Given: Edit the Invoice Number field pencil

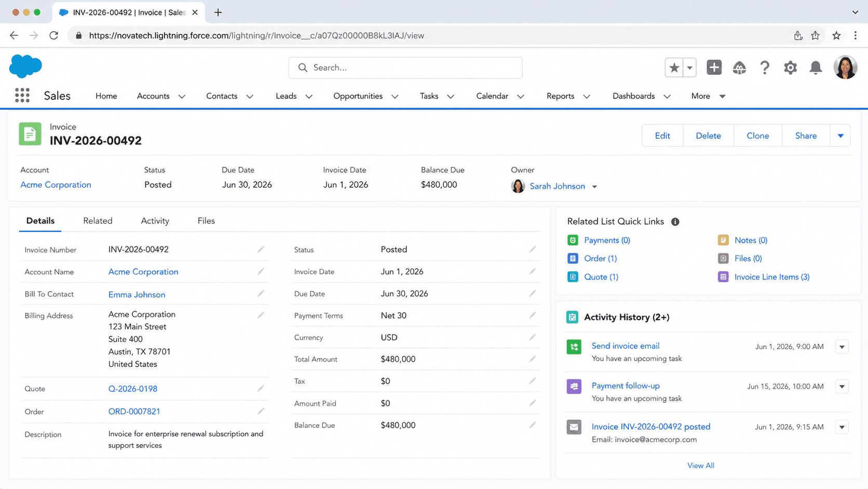Looking at the screenshot, I should tap(261, 249).
